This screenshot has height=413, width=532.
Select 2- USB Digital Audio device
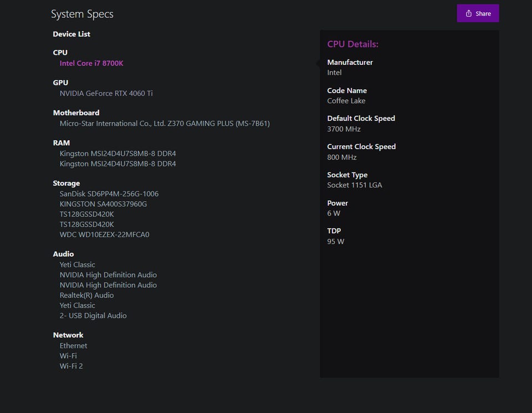coord(93,315)
